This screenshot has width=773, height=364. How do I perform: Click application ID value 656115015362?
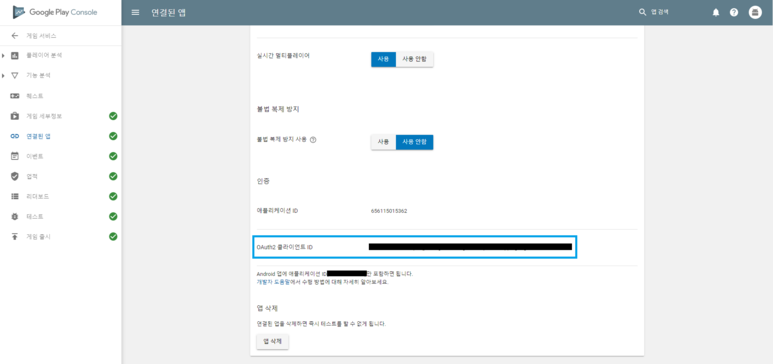click(x=389, y=211)
